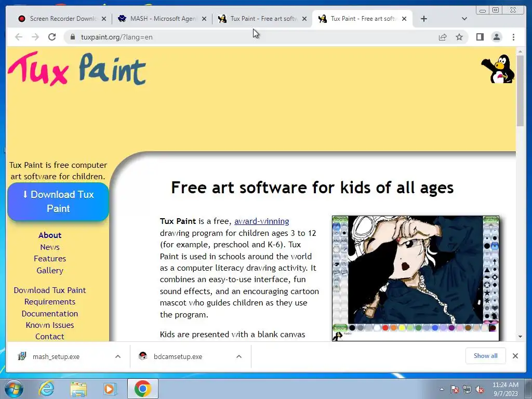Expand bdcamsetup.exe download options chevron

tap(239, 356)
